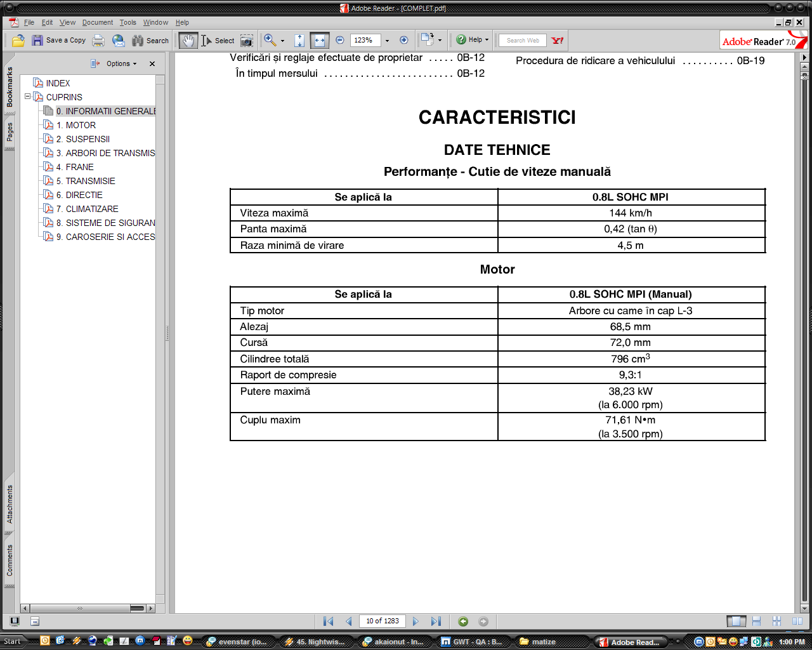Open the zoom percentage dropdown arrow
Image resolution: width=812 pixels, height=650 pixels.
(x=387, y=41)
